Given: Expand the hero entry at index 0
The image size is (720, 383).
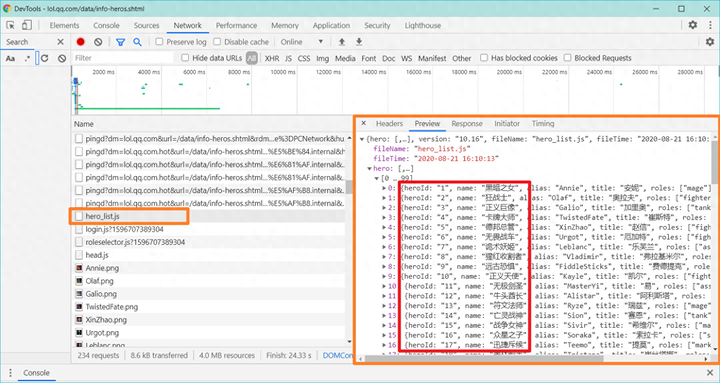Looking at the screenshot, I should point(384,188).
